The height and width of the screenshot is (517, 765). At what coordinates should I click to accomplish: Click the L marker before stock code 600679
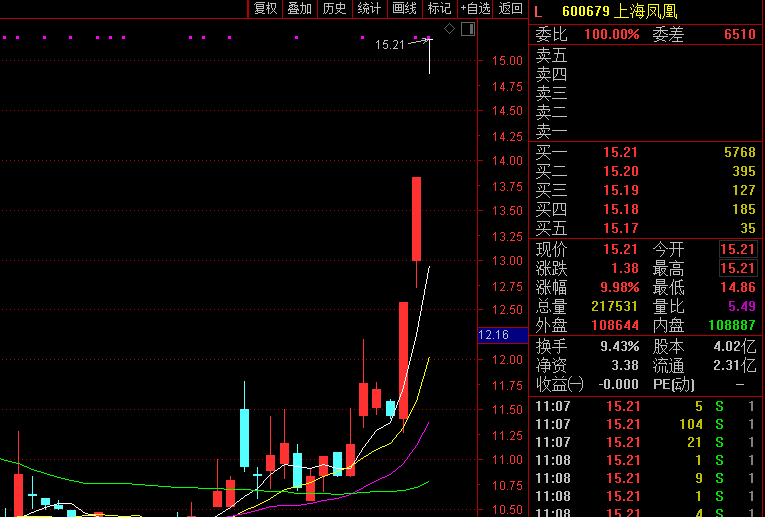(538, 11)
